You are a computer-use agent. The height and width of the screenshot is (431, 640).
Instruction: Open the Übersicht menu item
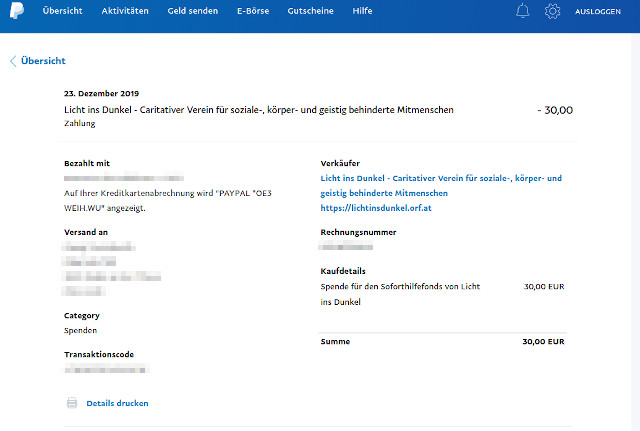pos(62,11)
